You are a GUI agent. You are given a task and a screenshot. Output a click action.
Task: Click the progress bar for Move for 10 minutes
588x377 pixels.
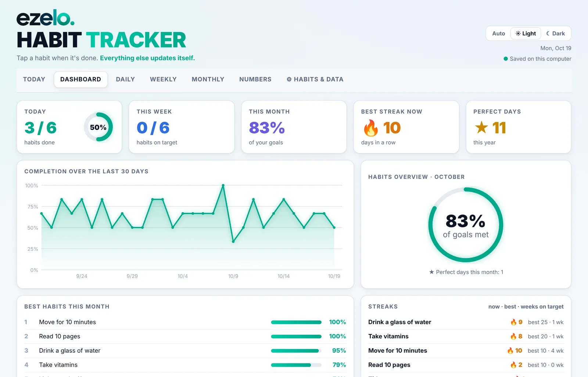tap(296, 322)
